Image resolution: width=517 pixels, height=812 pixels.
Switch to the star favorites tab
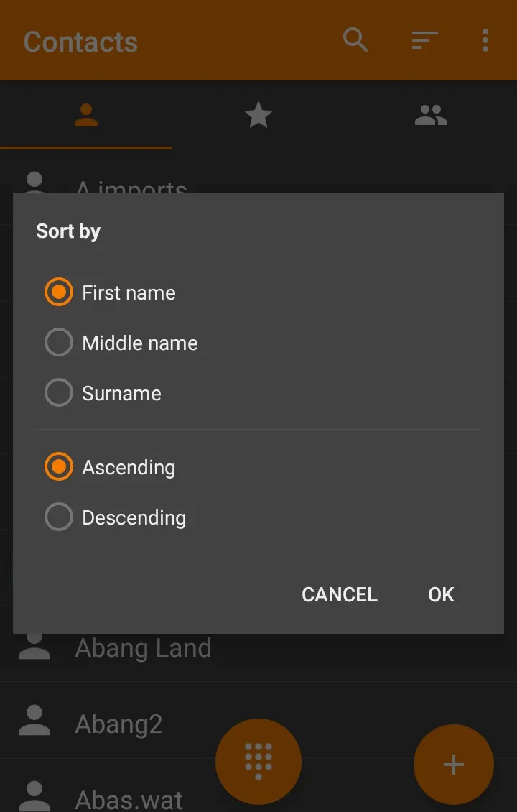pyautogui.click(x=258, y=115)
